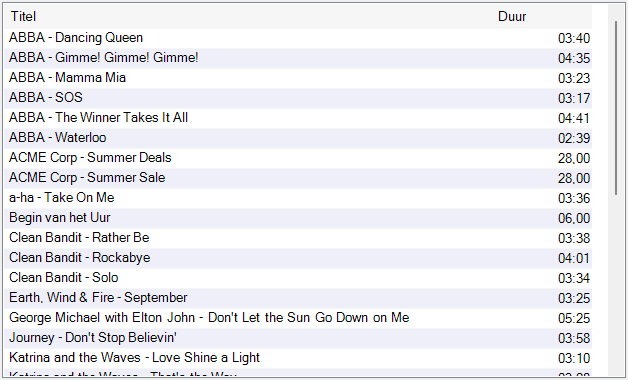Select ABBA - Waterloo track

click(298, 139)
